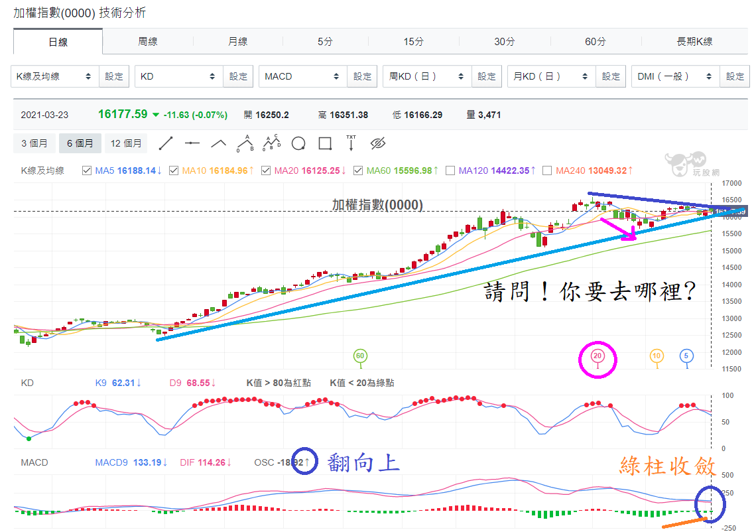This screenshot has width=756, height=532.
Task: Click the date 2021-03-23
Action: pos(44,115)
